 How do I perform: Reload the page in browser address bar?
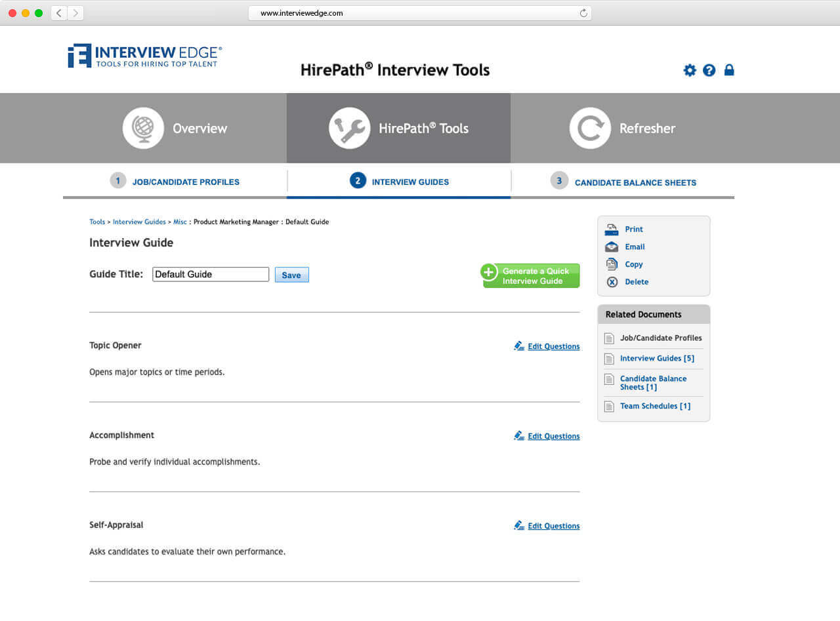tap(583, 13)
